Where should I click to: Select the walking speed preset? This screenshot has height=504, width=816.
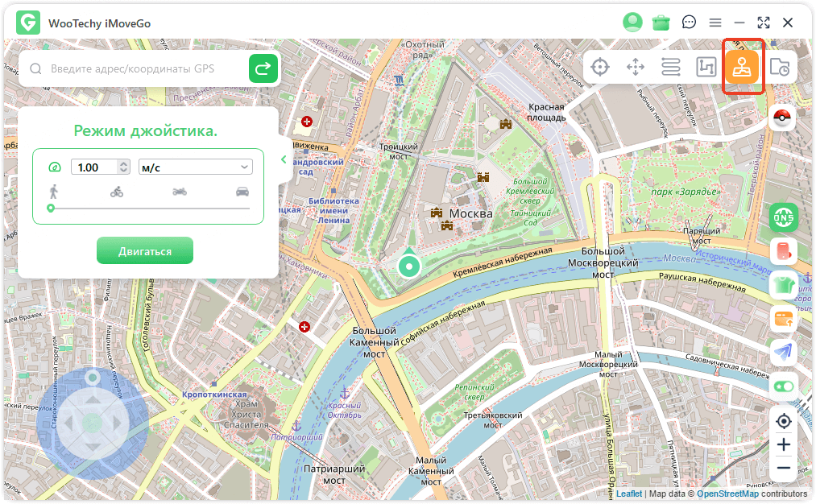coord(54,192)
